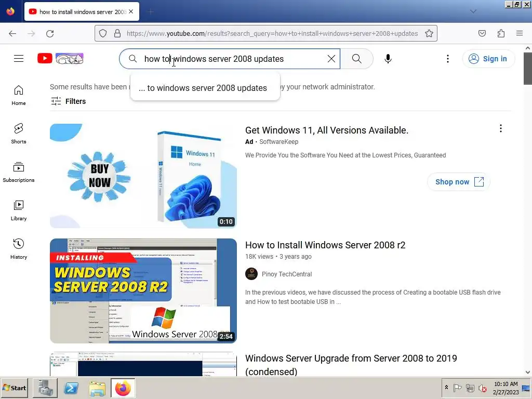Screen dimensions: 532x399
Task: Click the browser forward arrow
Action: coord(31,33)
